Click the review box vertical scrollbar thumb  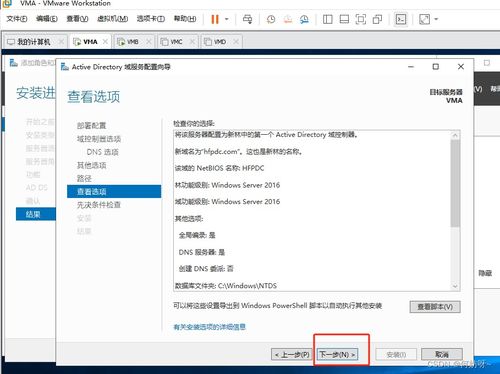click(455, 183)
